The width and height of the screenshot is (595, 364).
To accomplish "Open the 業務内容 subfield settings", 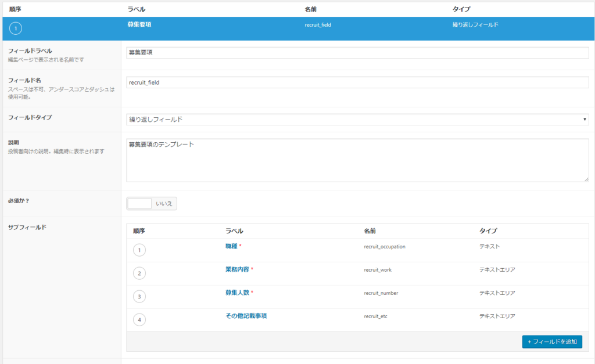I will pos(238,269).
